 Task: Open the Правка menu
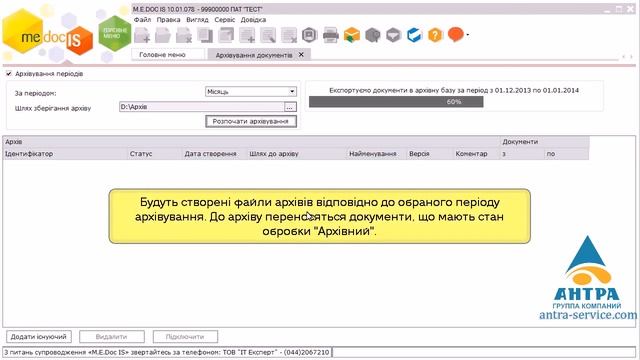coord(168,20)
